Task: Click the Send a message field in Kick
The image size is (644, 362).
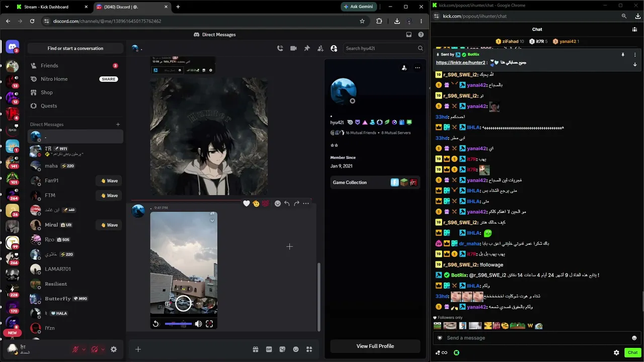Action: 536,338
